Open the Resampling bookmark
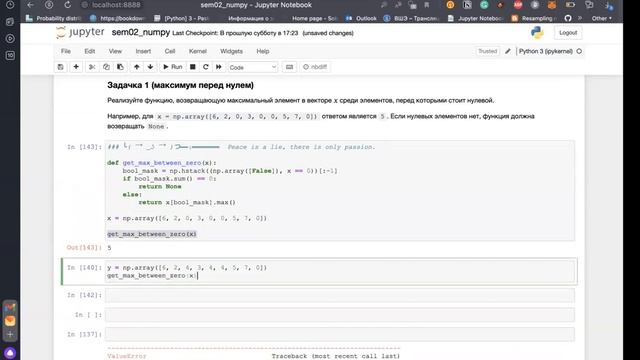The image size is (640, 360). tap(534, 18)
